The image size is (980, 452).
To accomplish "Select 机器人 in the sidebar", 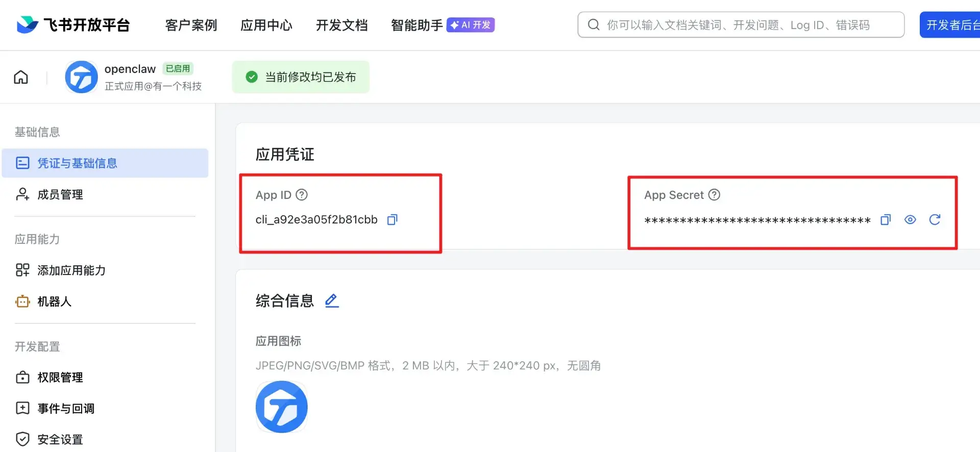I will 54,302.
